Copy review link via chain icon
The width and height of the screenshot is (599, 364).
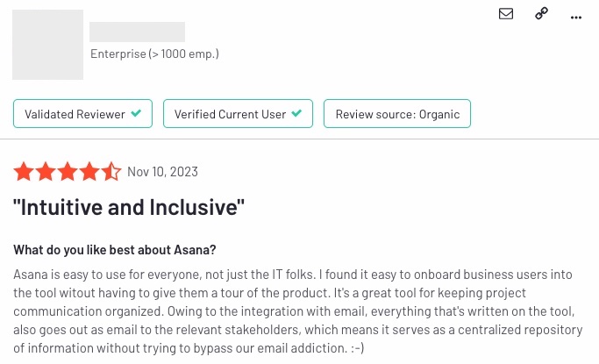point(541,13)
